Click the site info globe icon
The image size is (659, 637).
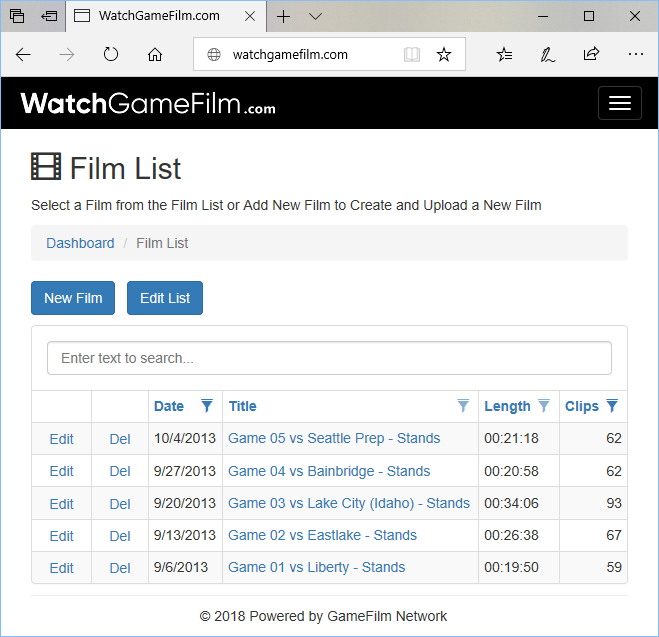pos(214,54)
